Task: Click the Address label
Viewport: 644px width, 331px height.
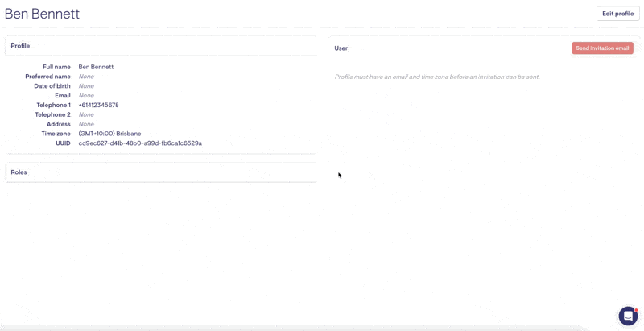Action: tap(59, 124)
